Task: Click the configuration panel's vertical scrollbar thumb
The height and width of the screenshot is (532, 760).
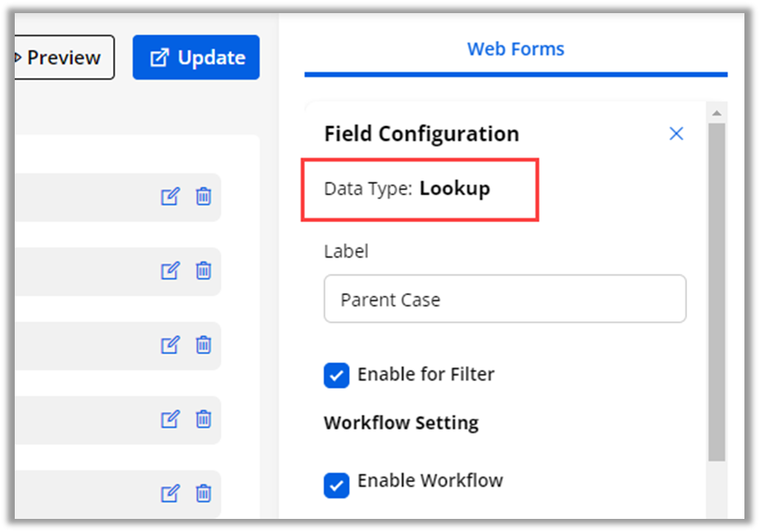Action: click(x=717, y=287)
